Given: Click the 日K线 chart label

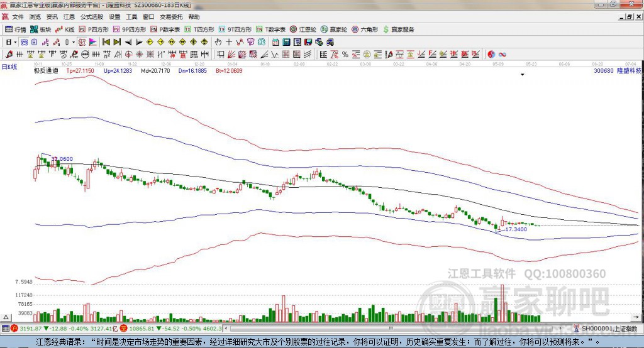Looking at the screenshot, I should 9,67.
